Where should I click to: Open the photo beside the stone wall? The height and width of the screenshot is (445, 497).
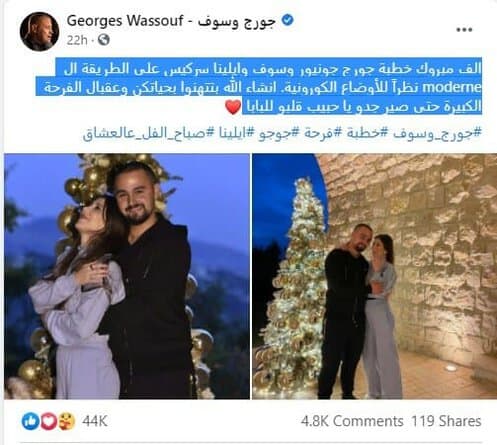pos(374,276)
